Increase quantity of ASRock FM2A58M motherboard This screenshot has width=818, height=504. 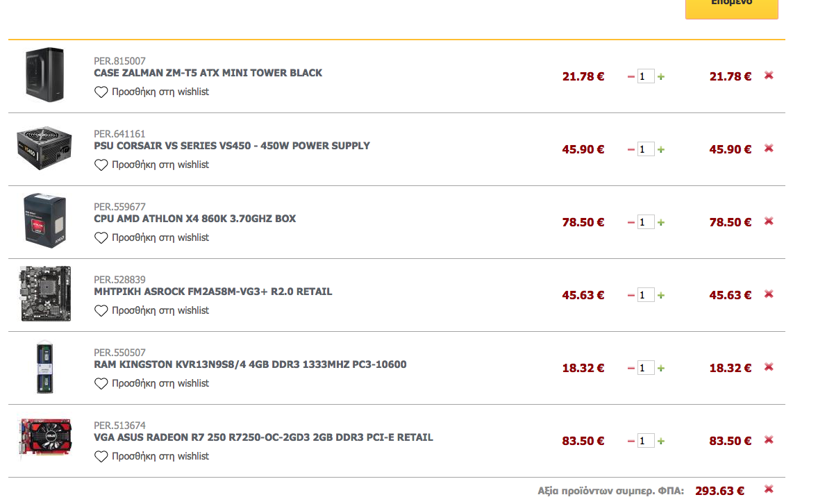(661, 295)
